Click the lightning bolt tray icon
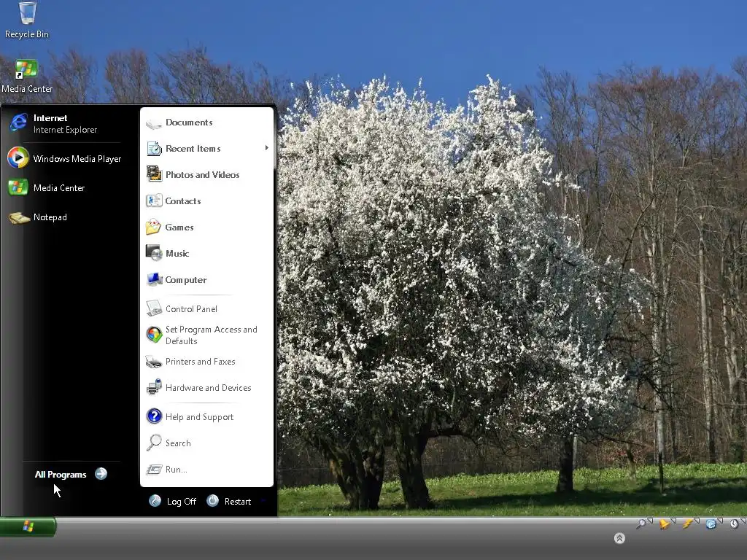 tap(687, 524)
